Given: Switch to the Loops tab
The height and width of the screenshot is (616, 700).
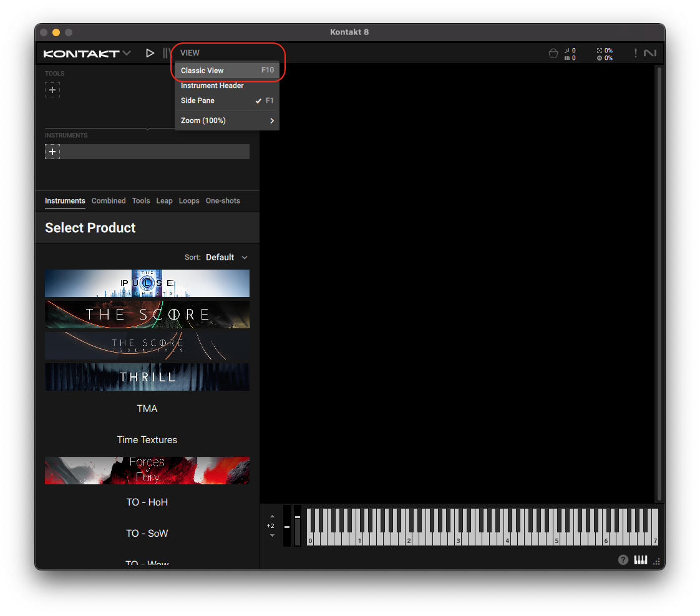Looking at the screenshot, I should pyautogui.click(x=189, y=201).
